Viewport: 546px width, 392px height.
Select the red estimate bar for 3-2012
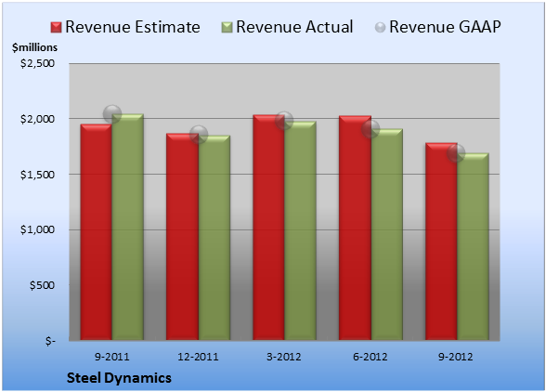[268, 228]
